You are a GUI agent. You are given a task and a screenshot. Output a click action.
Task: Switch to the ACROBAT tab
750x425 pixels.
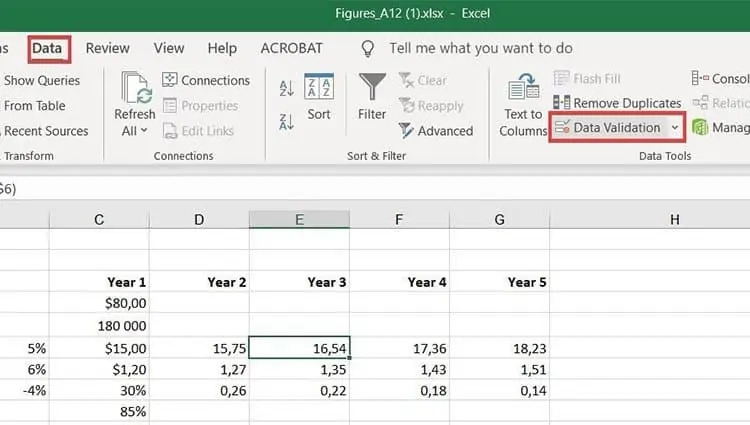point(291,48)
